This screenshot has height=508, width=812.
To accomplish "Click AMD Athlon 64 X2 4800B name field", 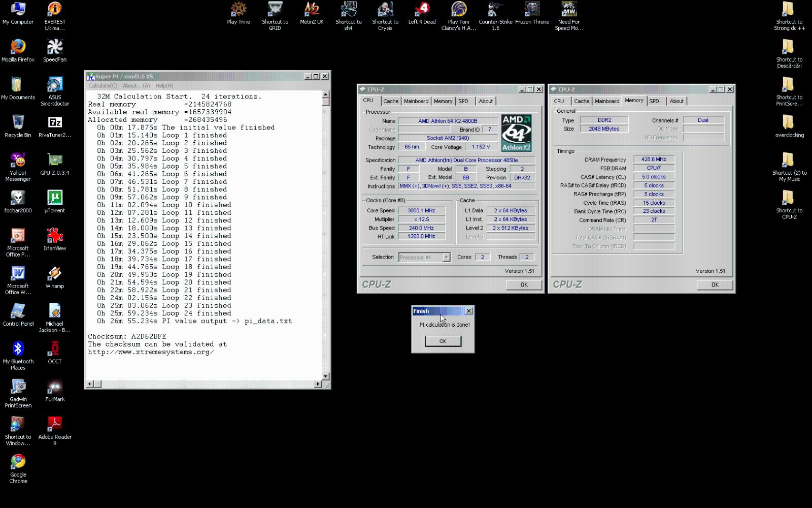I will click(x=448, y=121).
